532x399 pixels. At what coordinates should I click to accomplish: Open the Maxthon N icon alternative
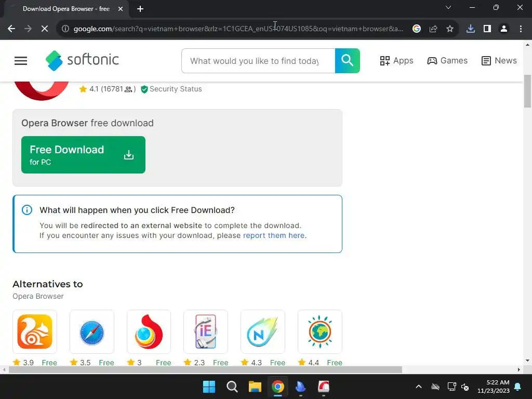(x=263, y=331)
